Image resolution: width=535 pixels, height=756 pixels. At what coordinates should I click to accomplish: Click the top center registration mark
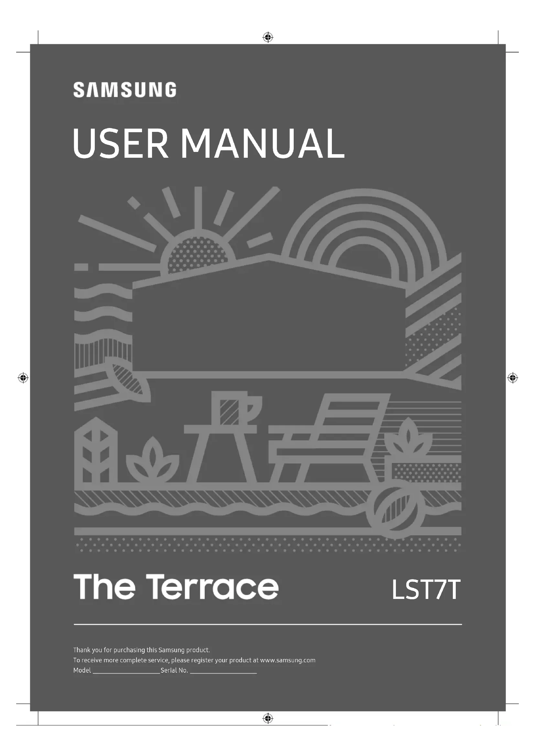[268, 37]
